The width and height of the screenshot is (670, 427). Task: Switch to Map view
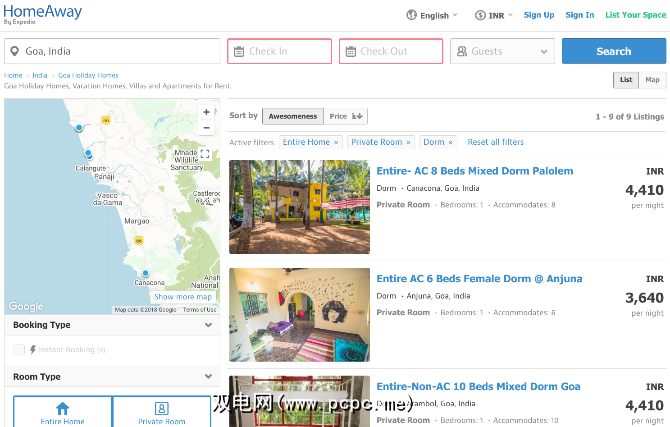pyautogui.click(x=652, y=80)
